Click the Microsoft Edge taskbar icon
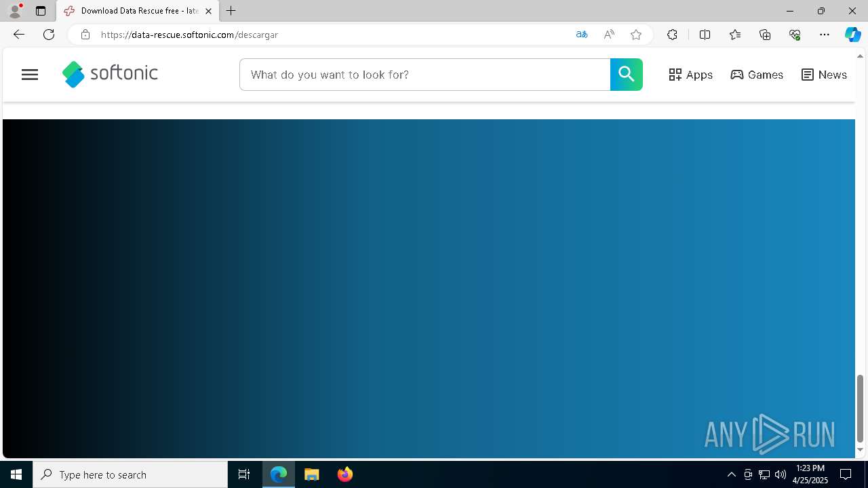This screenshot has width=868, height=488. pyautogui.click(x=279, y=474)
